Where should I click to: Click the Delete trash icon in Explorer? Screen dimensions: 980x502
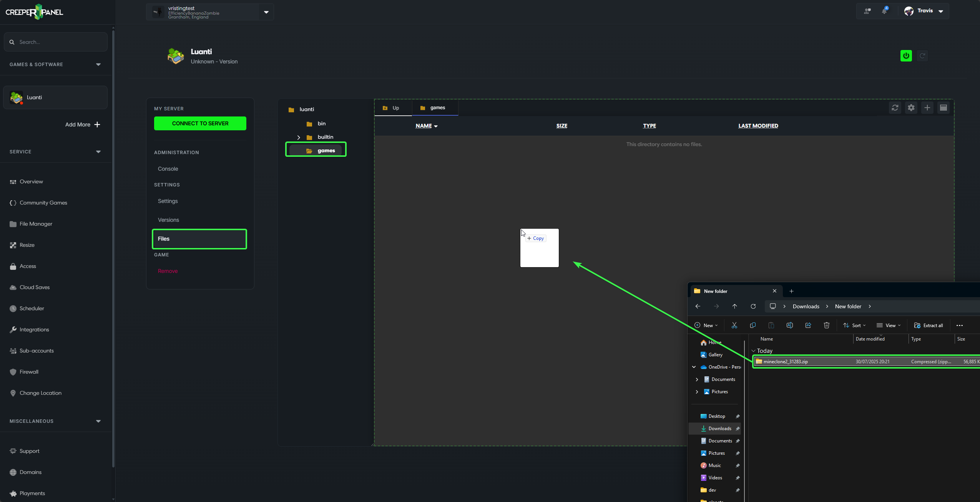(x=826, y=325)
